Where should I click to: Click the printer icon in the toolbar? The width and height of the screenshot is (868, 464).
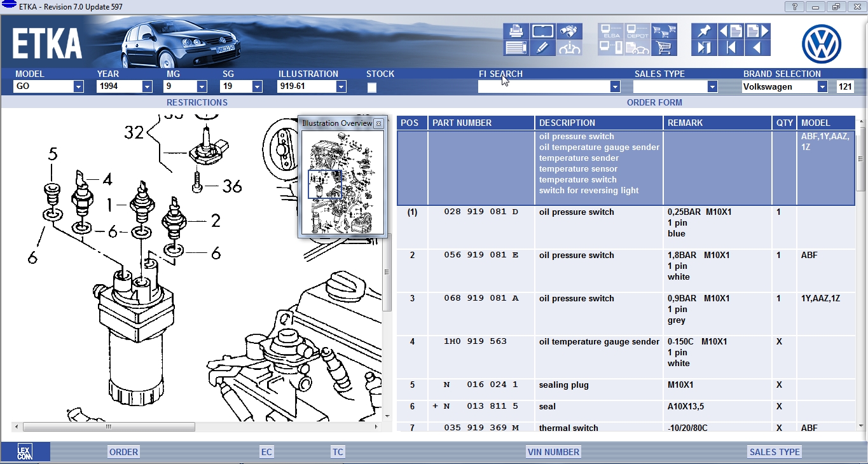(x=516, y=31)
